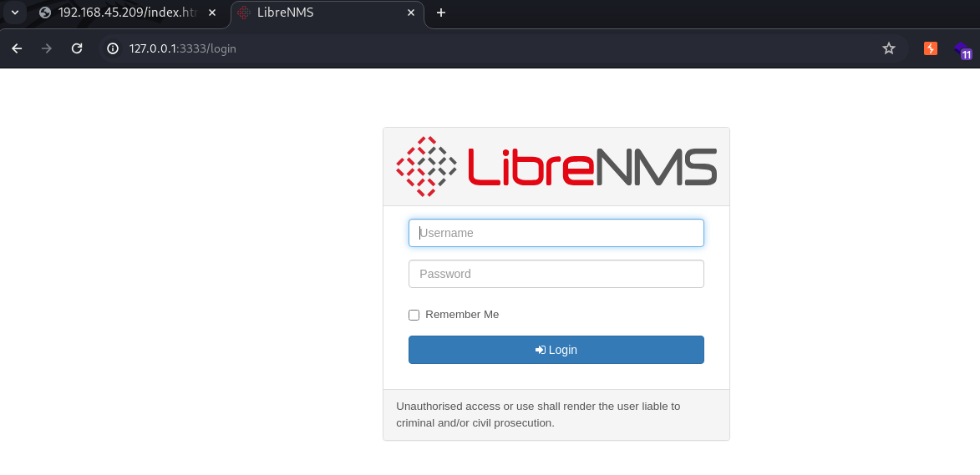Open the orange lightning extension icon

click(x=931, y=48)
